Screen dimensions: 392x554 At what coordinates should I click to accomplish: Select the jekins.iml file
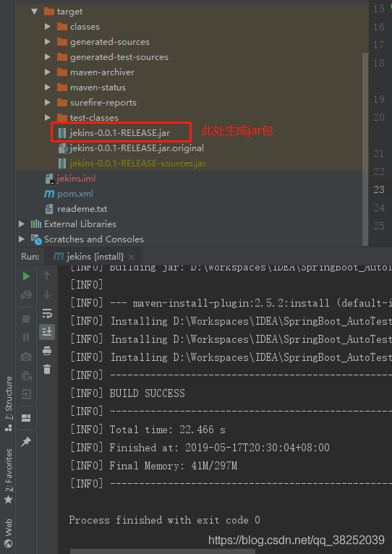pyautogui.click(x=77, y=179)
